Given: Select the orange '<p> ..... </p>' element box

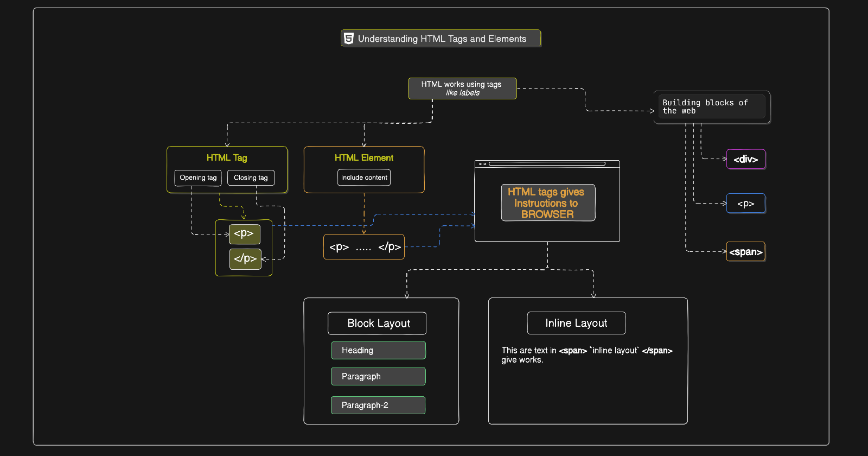Looking at the screenshot, I should tap(364, 247).
